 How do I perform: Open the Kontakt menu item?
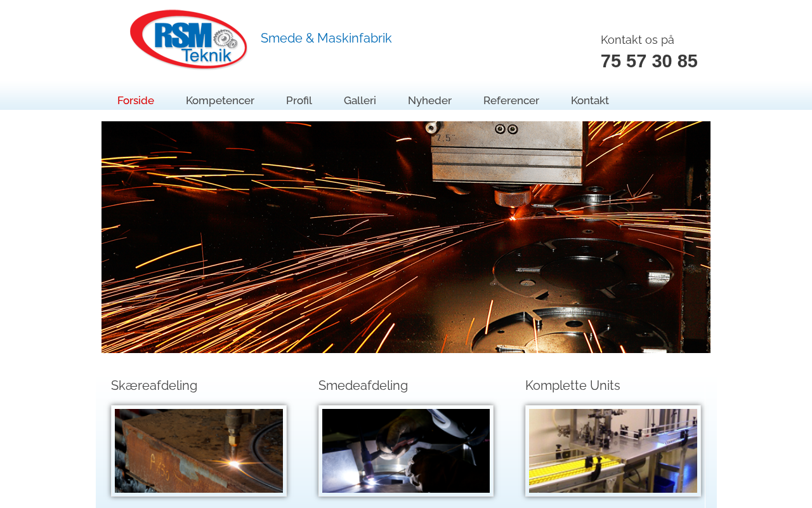[x=590, y=100]
